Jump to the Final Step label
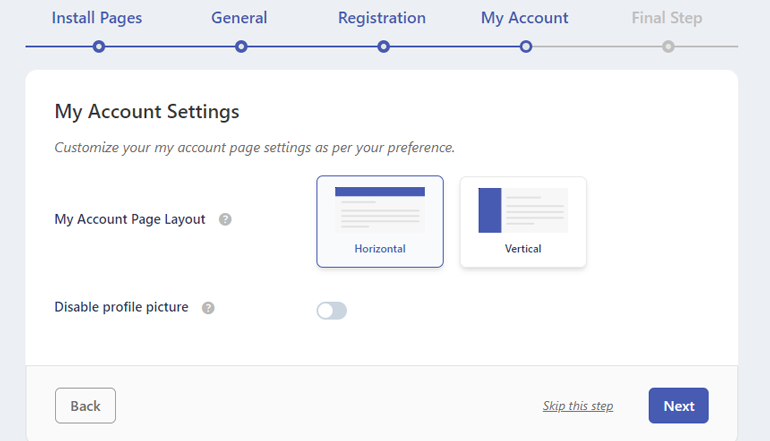This screenshot has height=441, width=770. (x=667, y=18)
